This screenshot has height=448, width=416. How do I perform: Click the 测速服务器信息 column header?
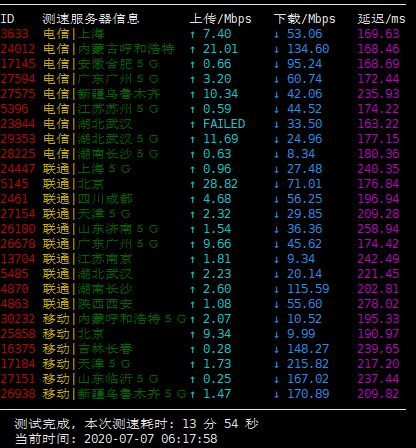coord(91,19)
